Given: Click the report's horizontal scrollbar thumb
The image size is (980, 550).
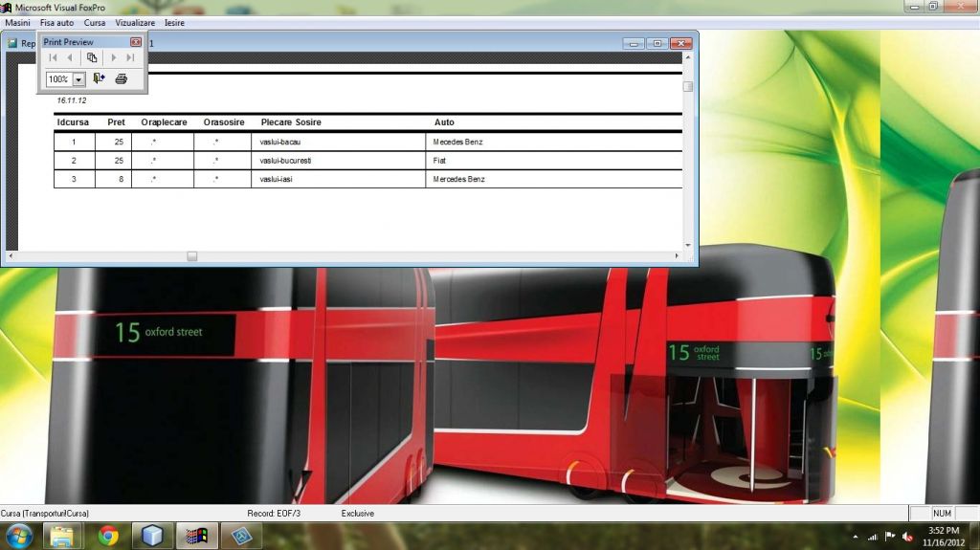Looking at the screenshot, I should pyautogui.click(x=191, y=256).
